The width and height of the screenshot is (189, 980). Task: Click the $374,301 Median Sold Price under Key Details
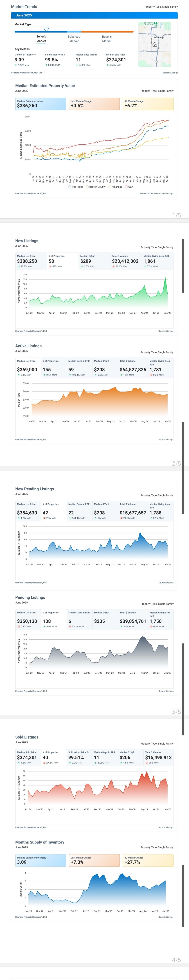tap(116, 60)
